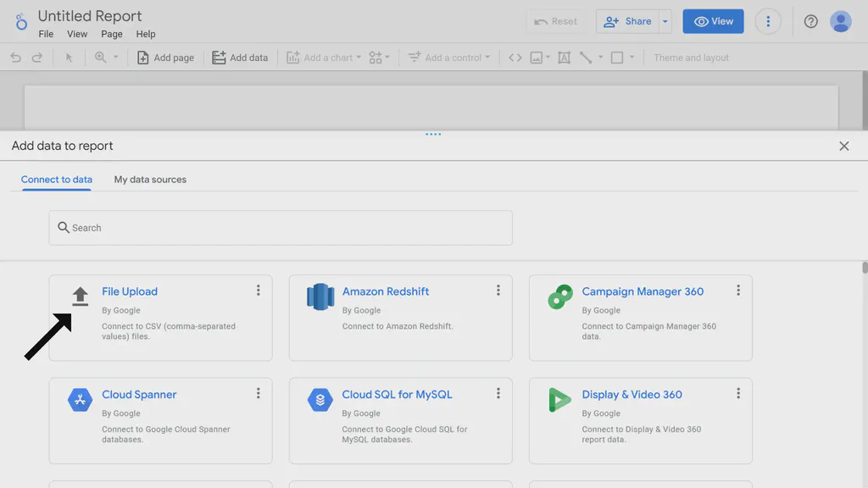
Task: Click the Campaign Manager 360 connector icon
Action: click(559, 296)
